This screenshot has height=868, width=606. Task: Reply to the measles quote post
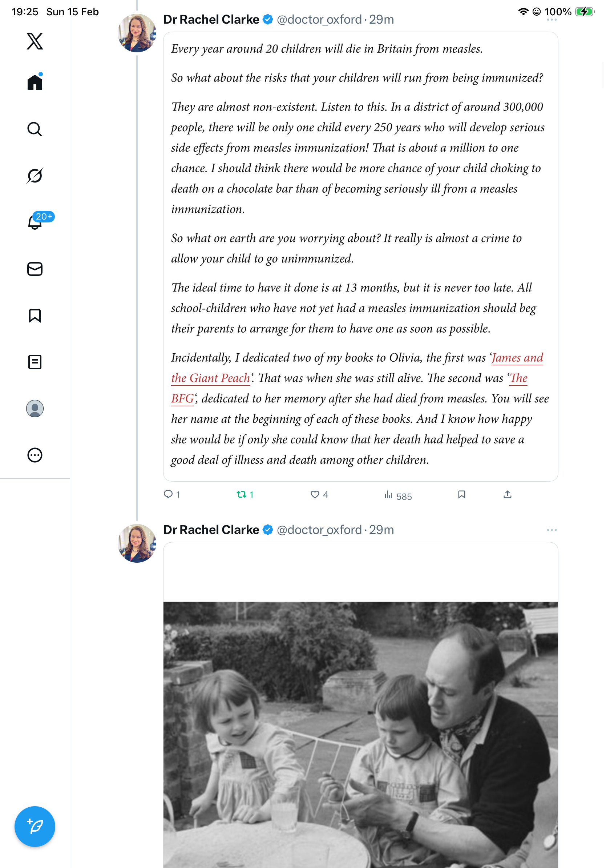168,494
